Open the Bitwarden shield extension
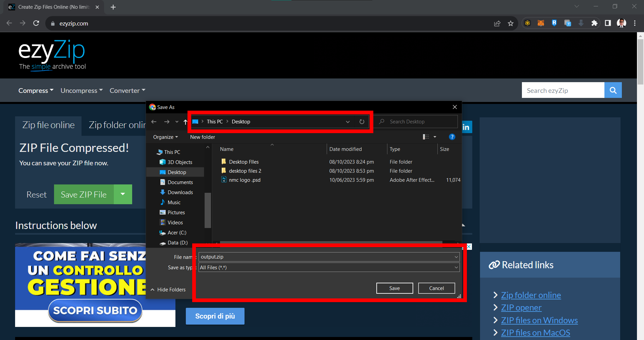Image resolution: width=644 pixels, height=340 pixels. pyautogui.click(x=554, y=23)
